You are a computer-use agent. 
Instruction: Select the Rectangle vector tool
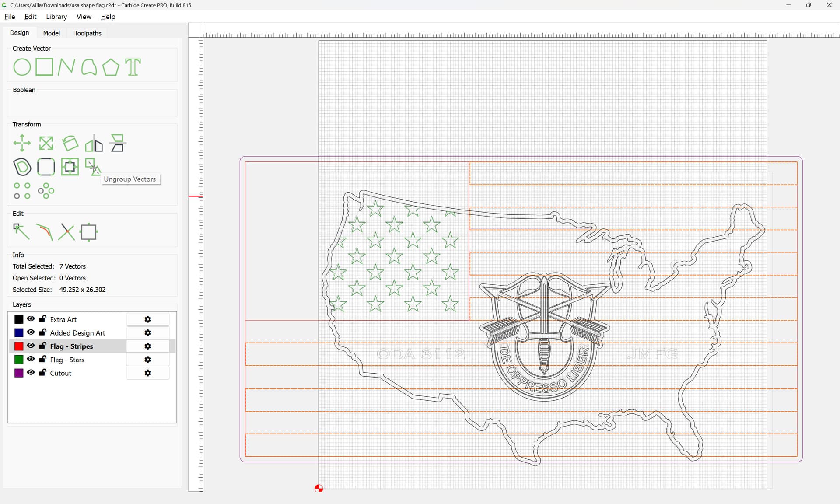44,67
